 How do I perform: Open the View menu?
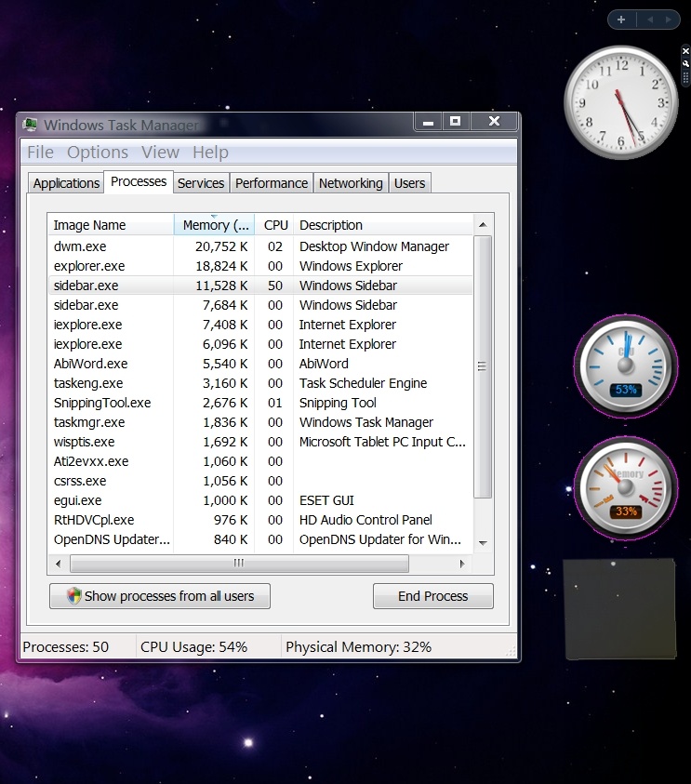tap(160, 152)
